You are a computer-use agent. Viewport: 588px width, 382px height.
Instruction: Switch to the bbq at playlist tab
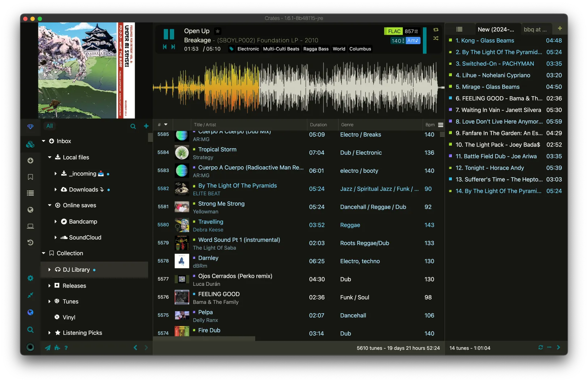(536, 29)
